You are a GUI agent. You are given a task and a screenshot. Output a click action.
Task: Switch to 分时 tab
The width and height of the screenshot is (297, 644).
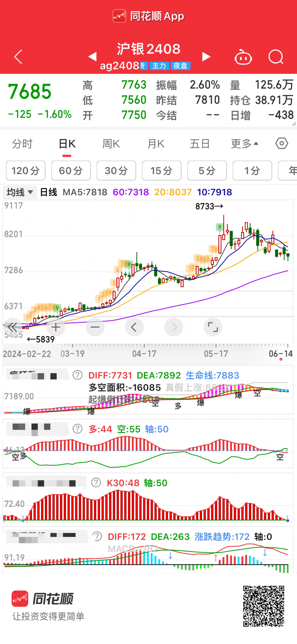[22, 144]
